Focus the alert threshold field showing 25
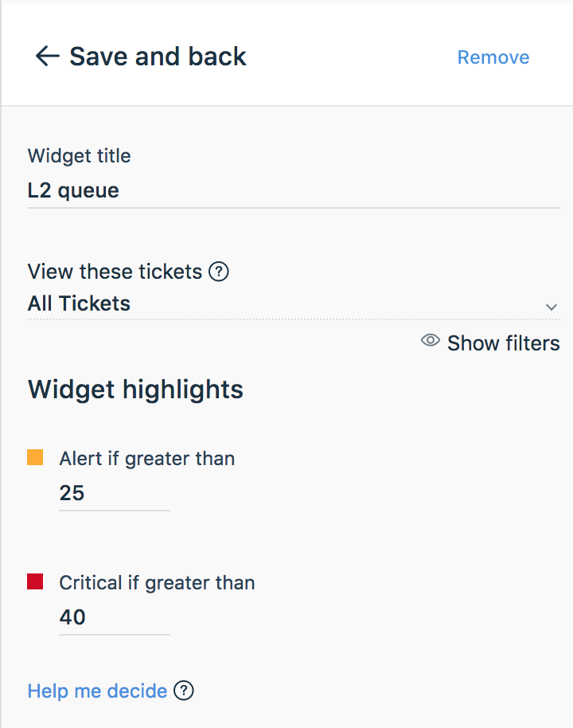Viewport: 573px width, 728px height. tap(115, 494)
